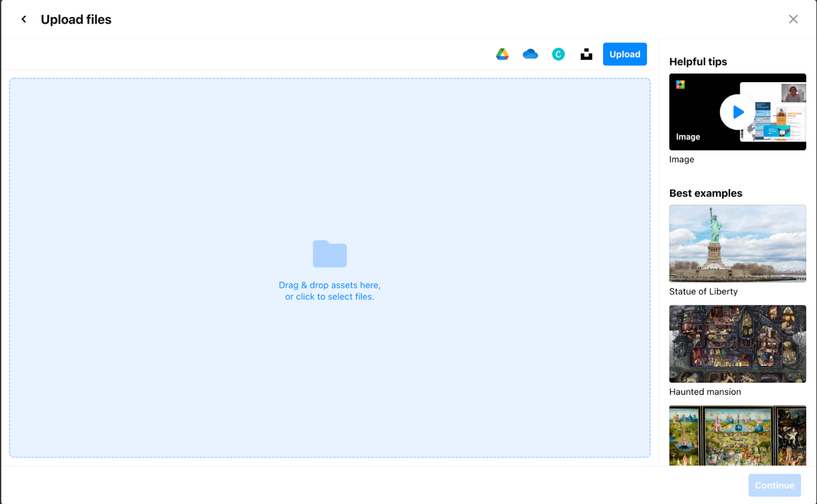817x504 pixels.
Task: Click the triptych painting example image
Action: pyautogui.click(x=738, y=435)
